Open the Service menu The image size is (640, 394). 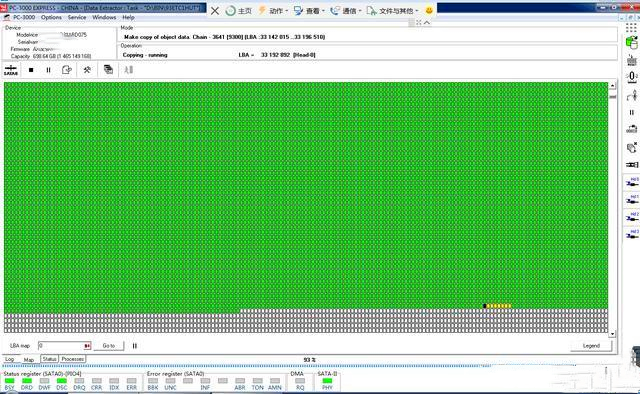pyautogui.click(x=77, y=18)
